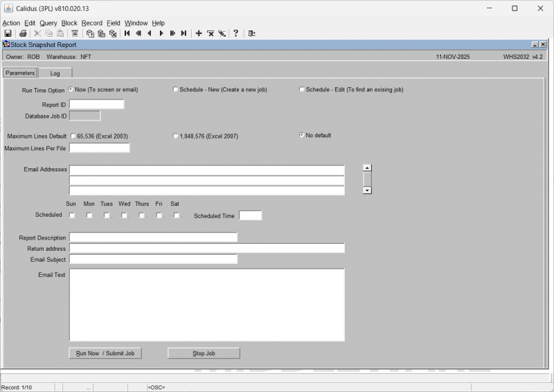The width and height of the screenshot is (554, 392).
Task: Click the Exit door icon in toolbar
Action: 252,33
